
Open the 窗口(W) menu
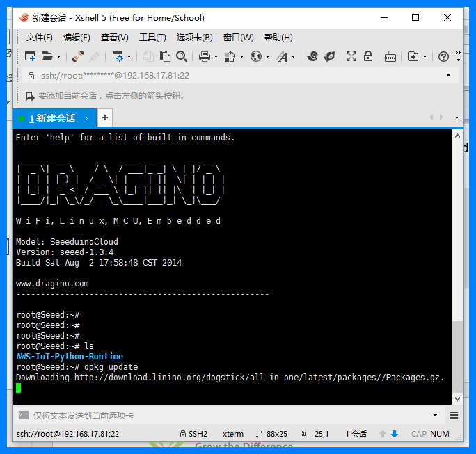238,38
